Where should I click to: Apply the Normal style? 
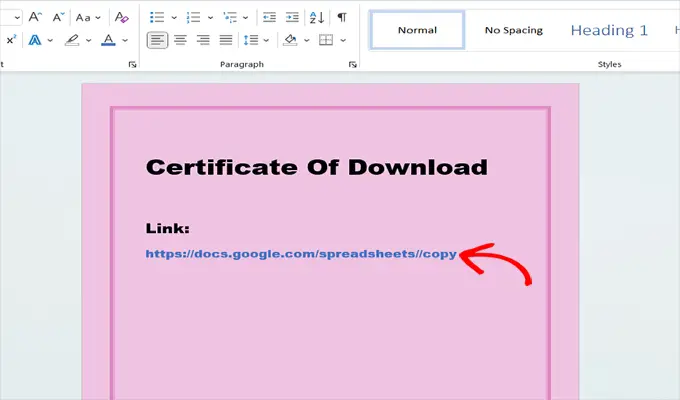tap(417, 30)
